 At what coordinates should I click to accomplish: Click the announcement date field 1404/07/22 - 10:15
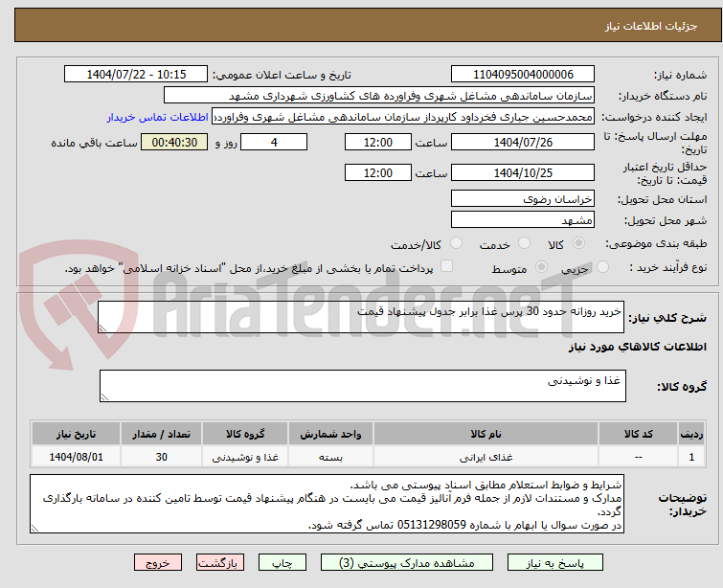pyautogui.click(x=136, y=75)
